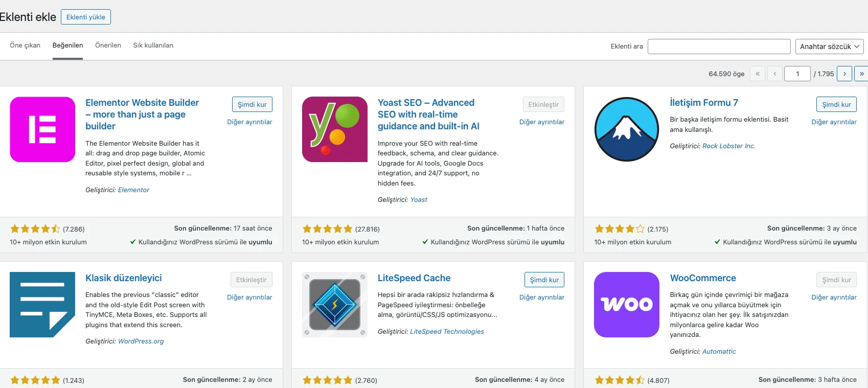Viewport: 868px width, 388px height.
Task: Click the WooCommerce woo logo icon
Action: tap(627, 305)
